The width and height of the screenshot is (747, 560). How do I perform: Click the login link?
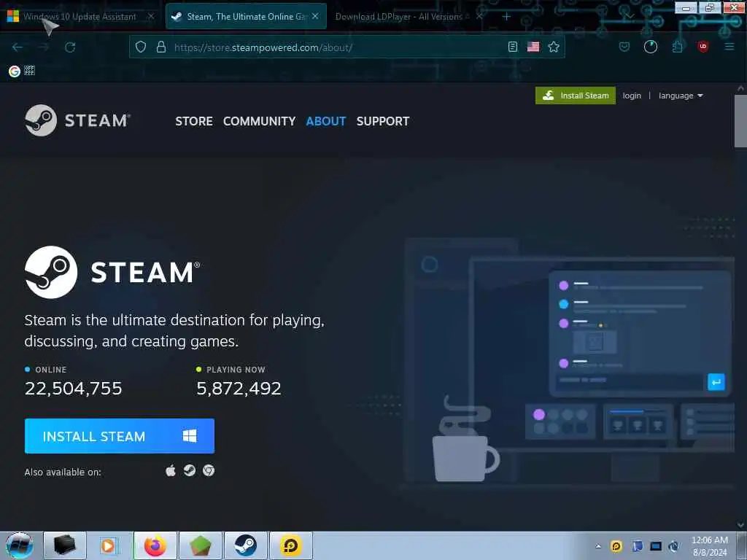(x=632, y=96)
